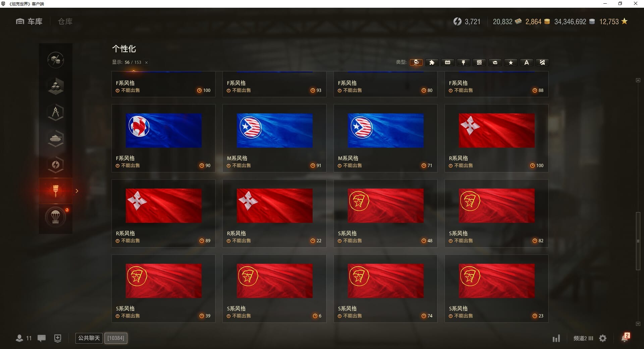
Task: Toggle the letter A inscription filter
Action: tap(527, 62)
